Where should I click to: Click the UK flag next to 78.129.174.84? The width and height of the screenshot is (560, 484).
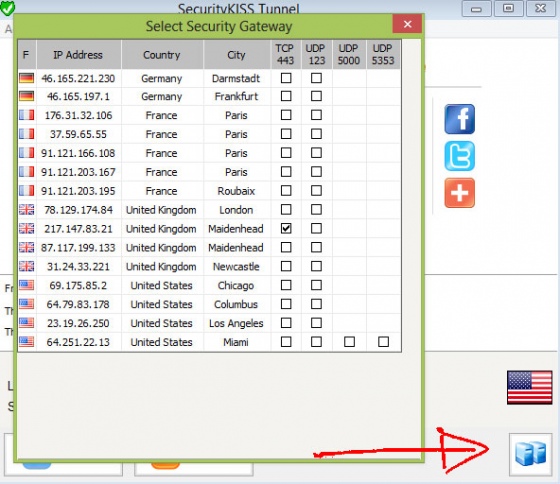(27, 210)
